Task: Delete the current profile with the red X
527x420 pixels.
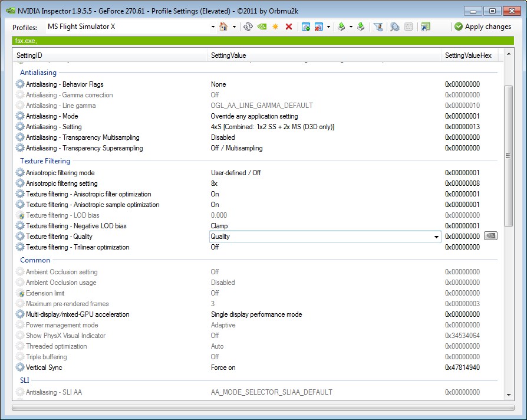Action: pos(289,27)
